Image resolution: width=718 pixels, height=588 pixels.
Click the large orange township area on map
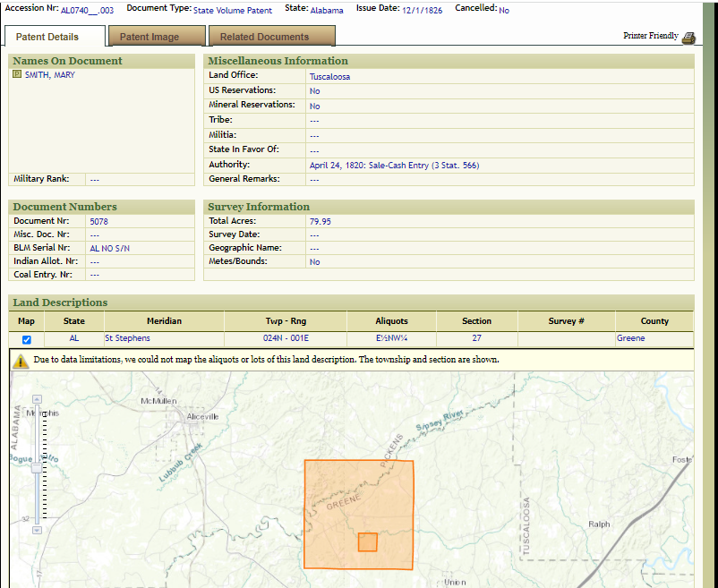(358, 492)
